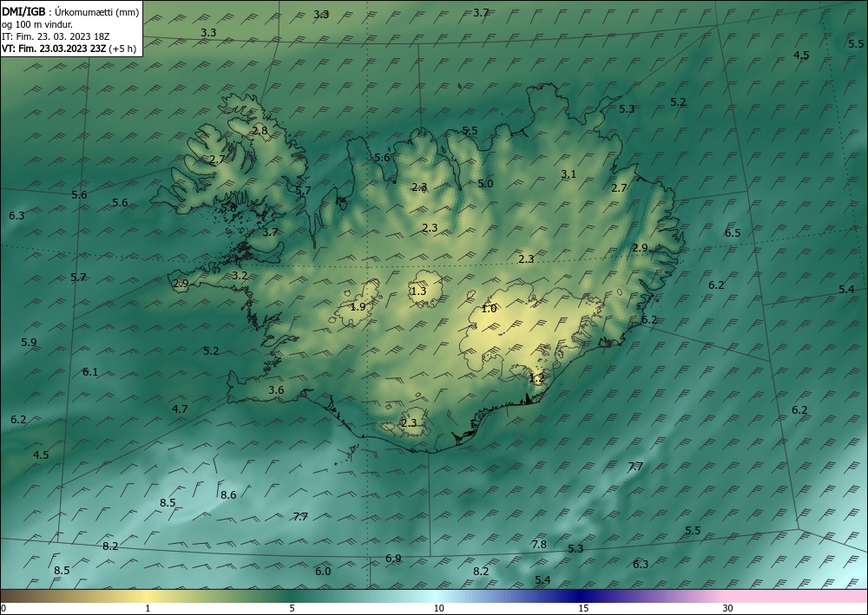Click the 6.9 value label
Image resolution: width=868 pixels, height=615 pixels.
point(393,558)
